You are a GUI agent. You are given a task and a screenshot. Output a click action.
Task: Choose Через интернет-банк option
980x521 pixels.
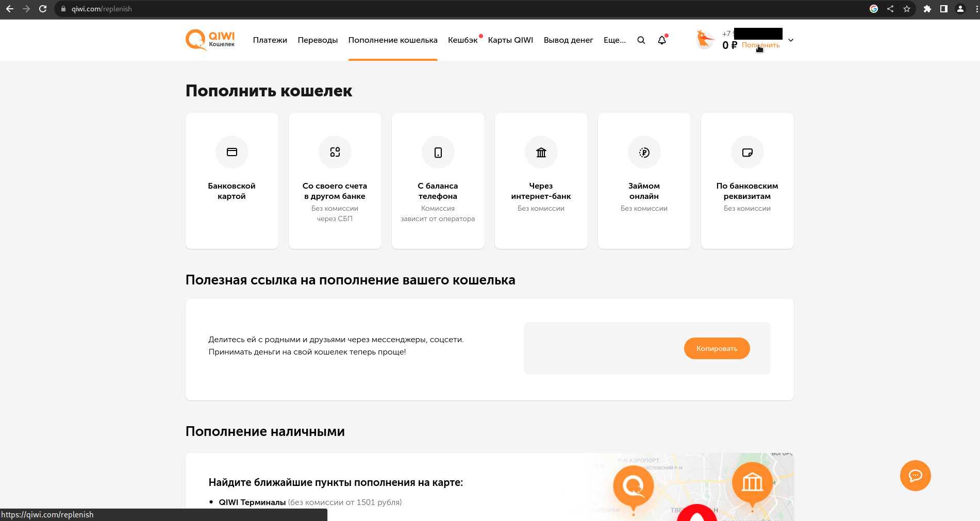(x=541, y=181)
